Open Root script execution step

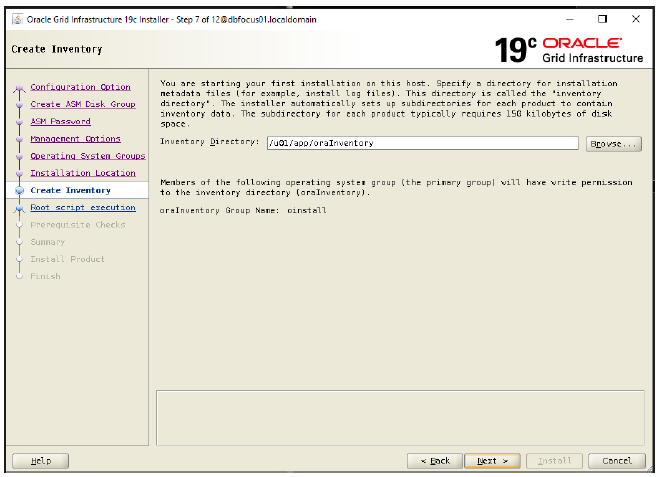(x=83, y=208)
